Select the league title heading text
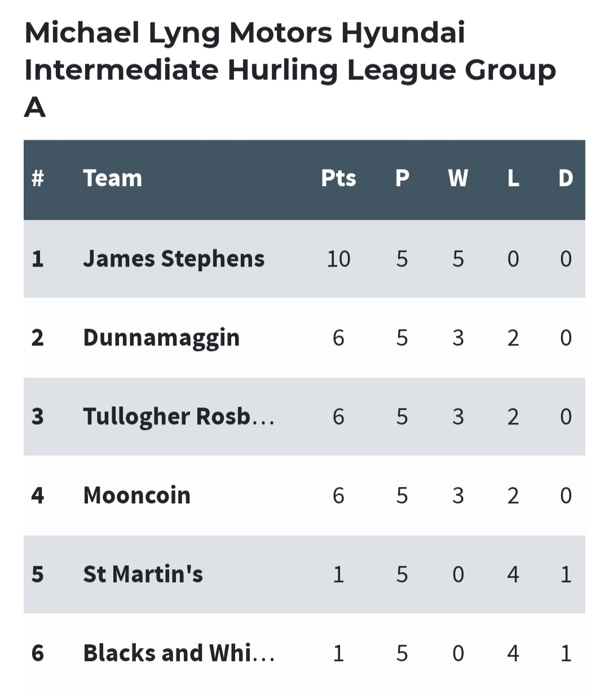 [290, 69]
